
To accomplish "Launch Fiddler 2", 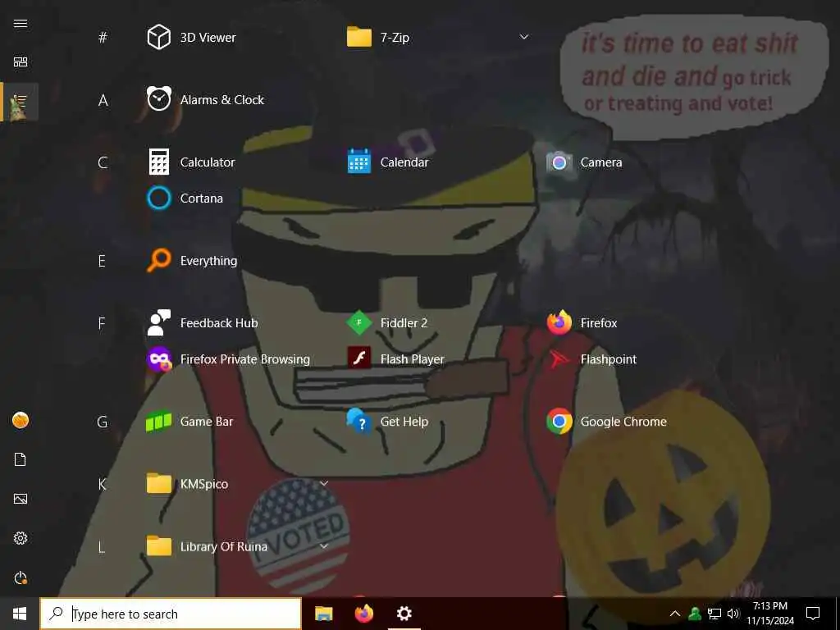I will [x=387, y=323].
